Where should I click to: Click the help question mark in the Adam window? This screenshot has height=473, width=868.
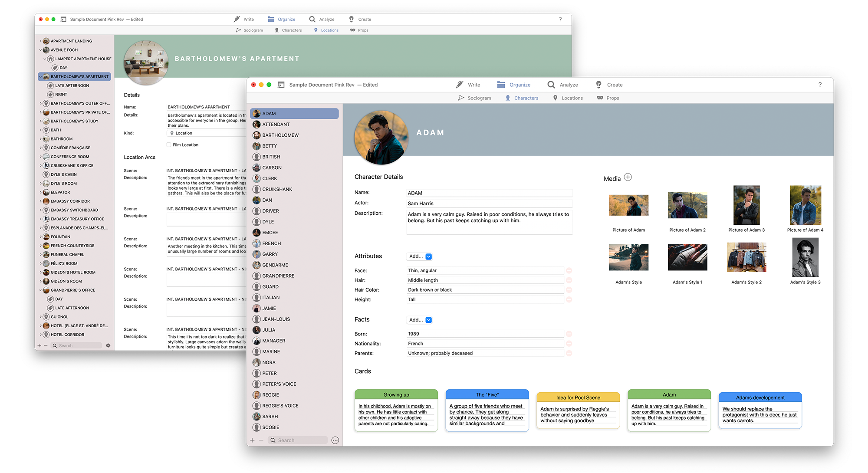click(x=820, y=85)
